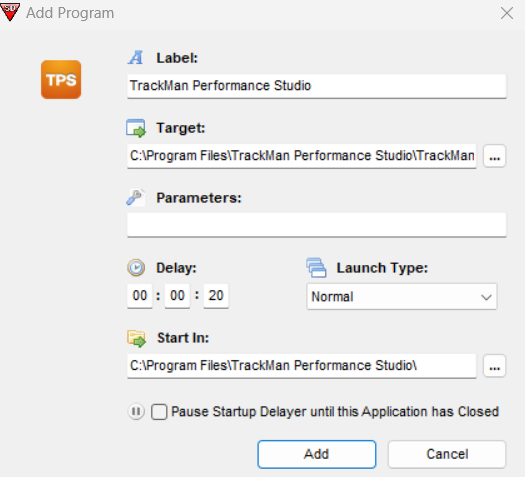525x477 pixels.
Task: Click the Delay clock icon
Action: (136, 268)
